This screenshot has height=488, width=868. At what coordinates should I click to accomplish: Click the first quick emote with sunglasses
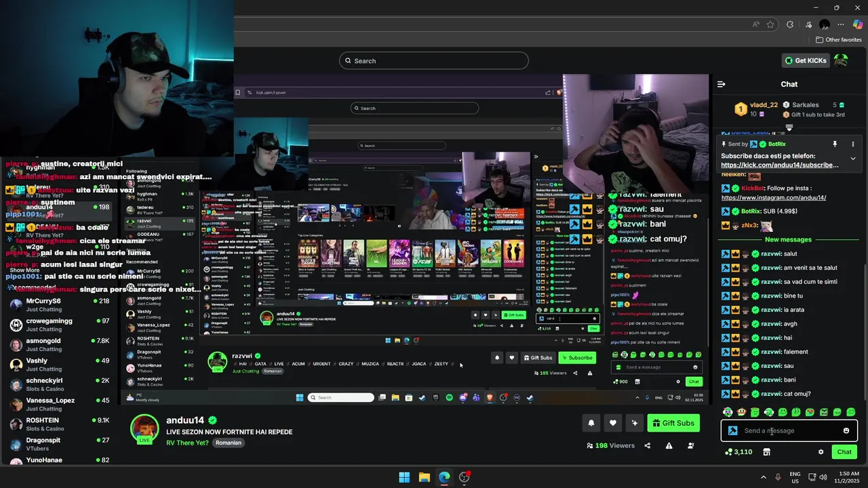point(728,412)
